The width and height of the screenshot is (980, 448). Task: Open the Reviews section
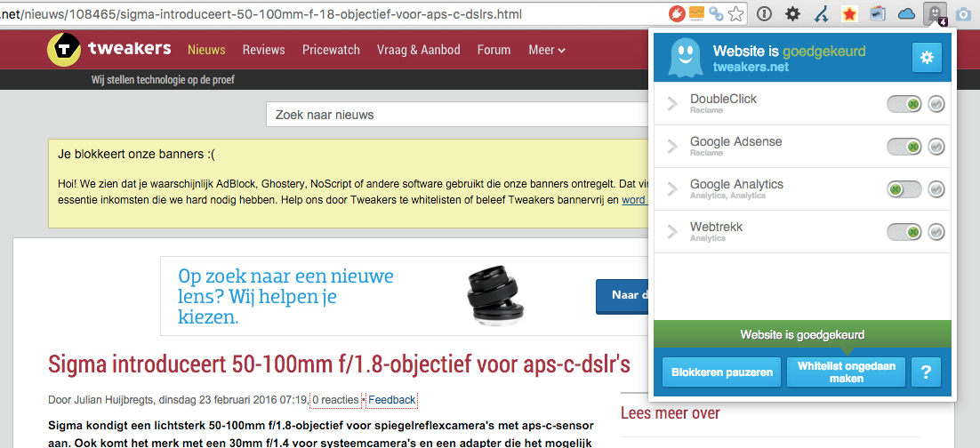[264, 50]
